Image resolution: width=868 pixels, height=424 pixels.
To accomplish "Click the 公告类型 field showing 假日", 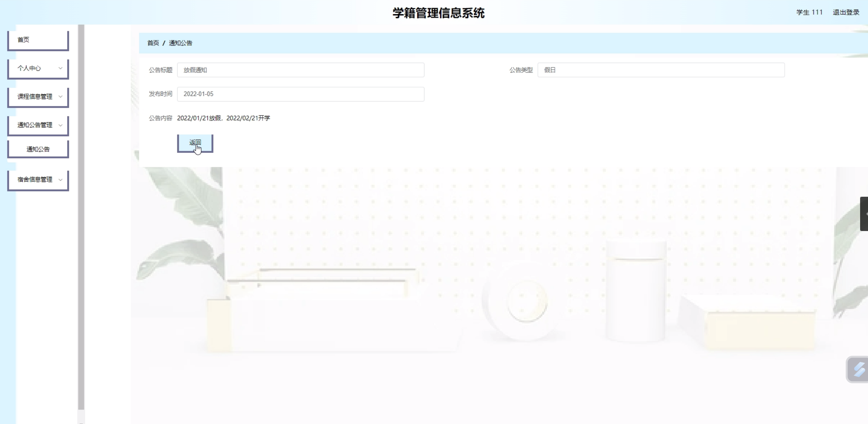I will click(x=661, y=70).
